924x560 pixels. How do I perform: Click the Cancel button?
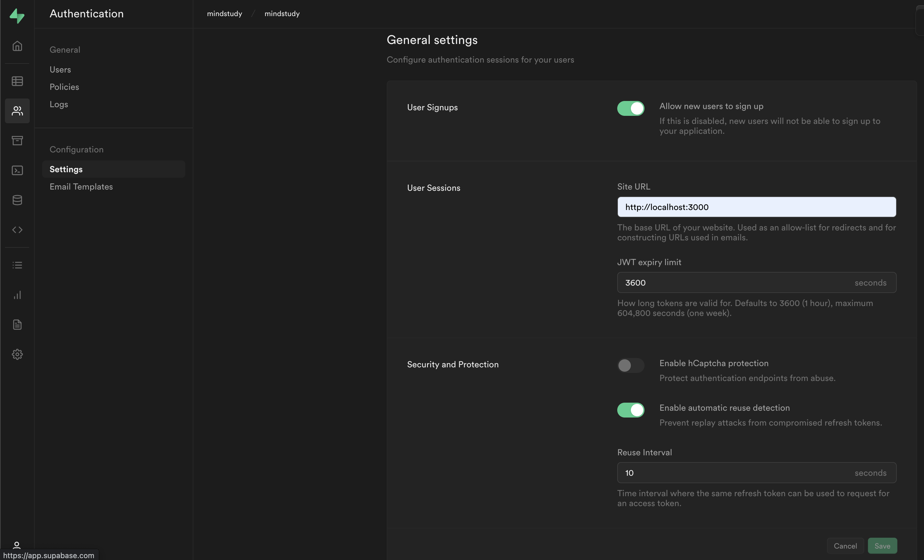click(845, 546)
